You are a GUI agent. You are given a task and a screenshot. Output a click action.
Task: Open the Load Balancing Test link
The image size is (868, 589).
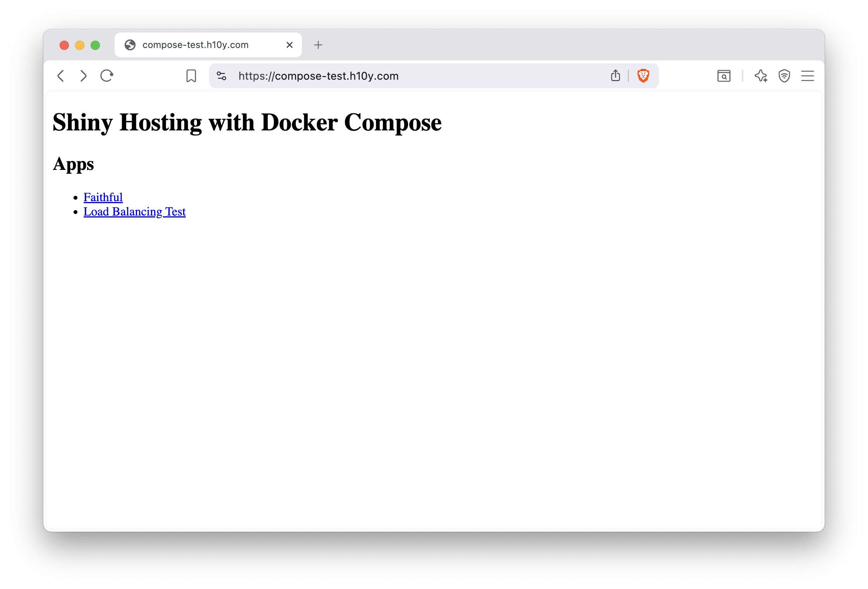pyautogui.click(x=134, y=212)
